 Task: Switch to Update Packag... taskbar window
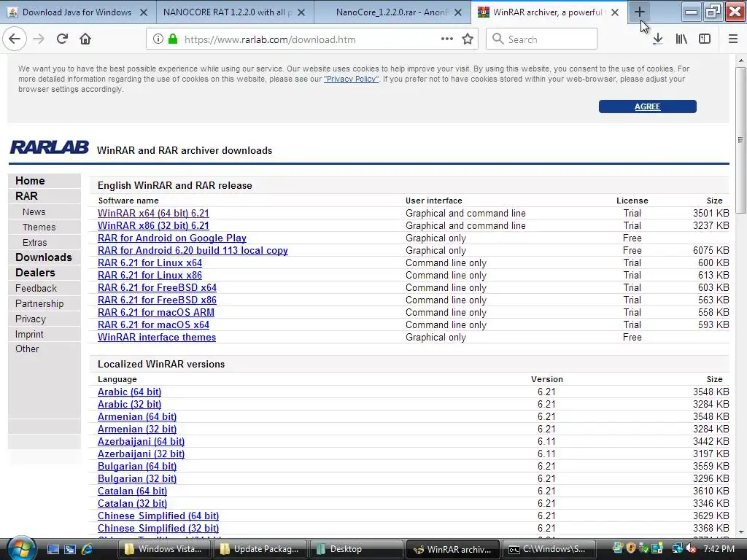pos(260,549)
